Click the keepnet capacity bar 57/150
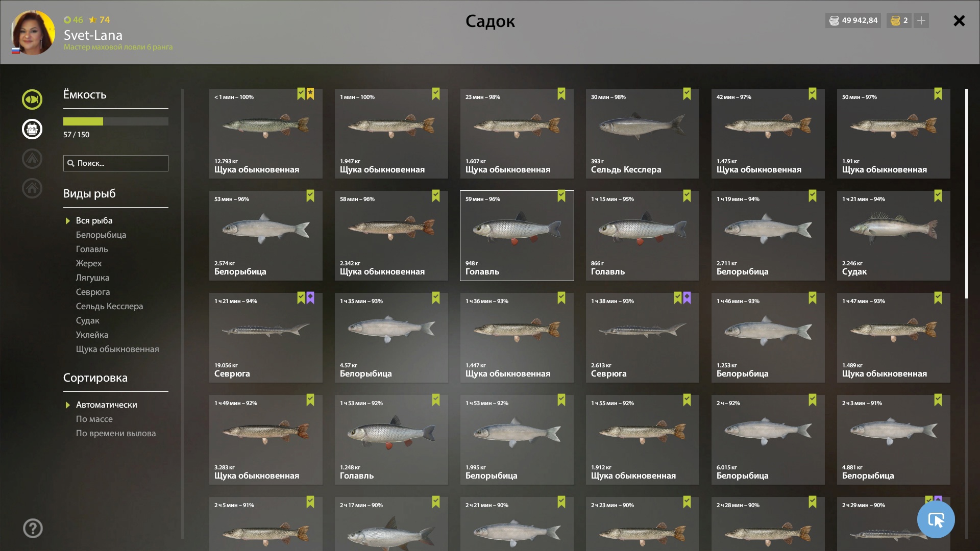980x551 pixels. point(116,121)
